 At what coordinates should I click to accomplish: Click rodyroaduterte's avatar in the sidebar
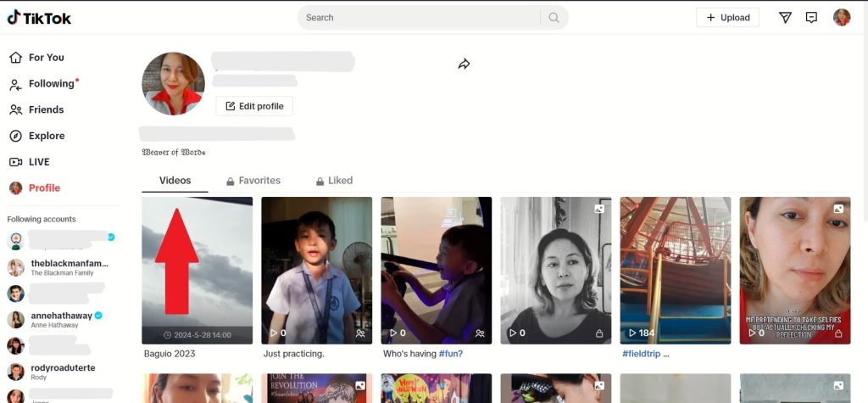click(15, 372)
